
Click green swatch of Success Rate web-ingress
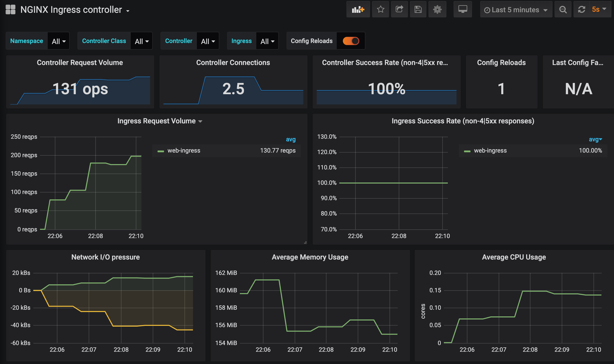click(x=467, y=151)
